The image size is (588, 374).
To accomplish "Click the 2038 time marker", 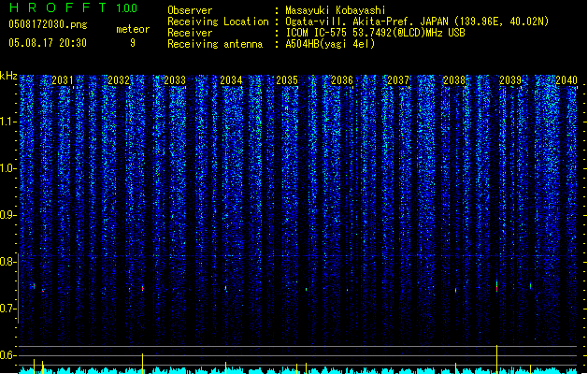I will (x=454, y=80).
